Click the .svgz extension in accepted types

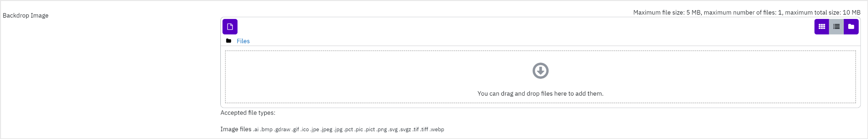coord(405,130)
